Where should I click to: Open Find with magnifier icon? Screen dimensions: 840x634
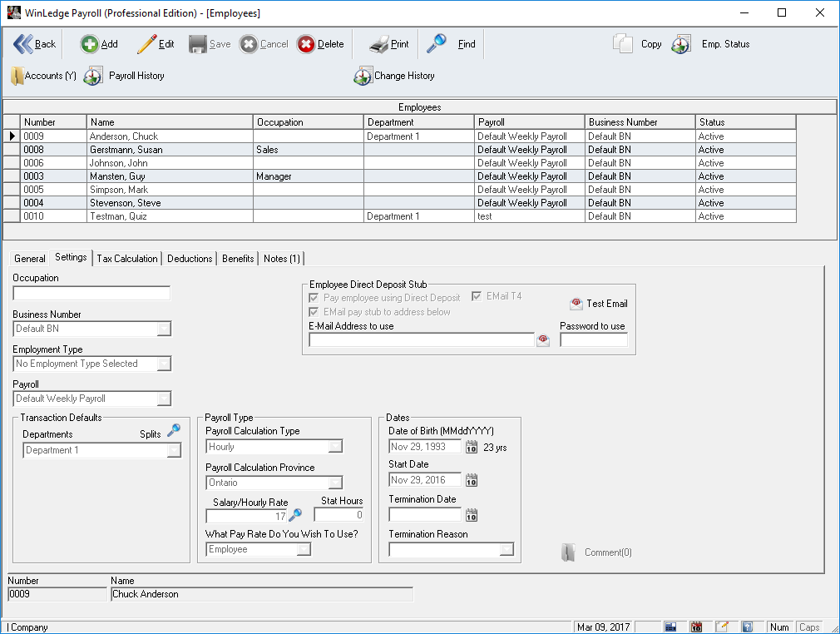(x=437, y=44)
